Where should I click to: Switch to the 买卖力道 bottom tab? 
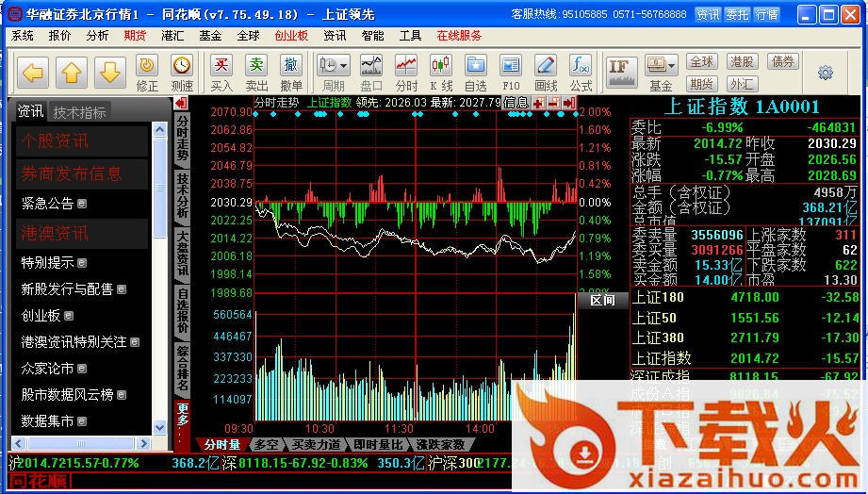coord(317,445)
